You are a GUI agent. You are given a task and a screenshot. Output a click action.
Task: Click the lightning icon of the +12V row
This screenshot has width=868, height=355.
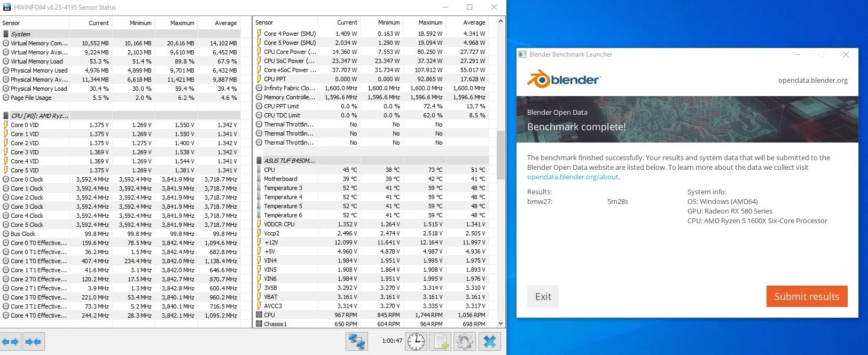[259, 242]
